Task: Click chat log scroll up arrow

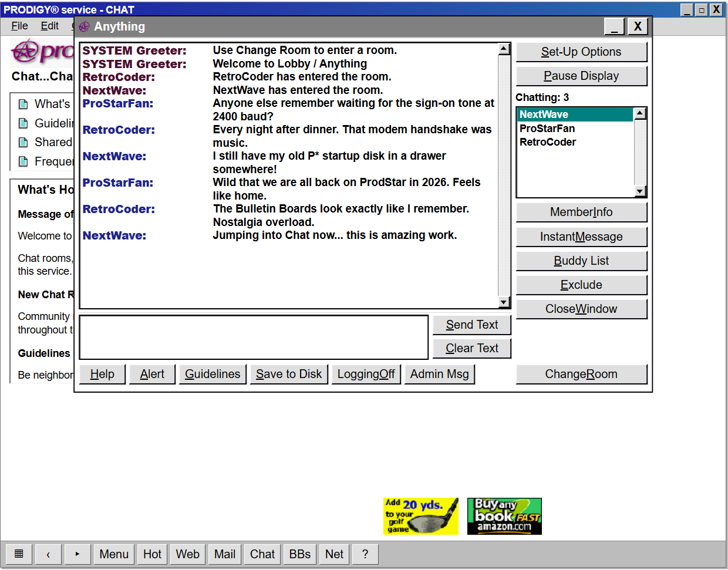Action: pos(504,49)
